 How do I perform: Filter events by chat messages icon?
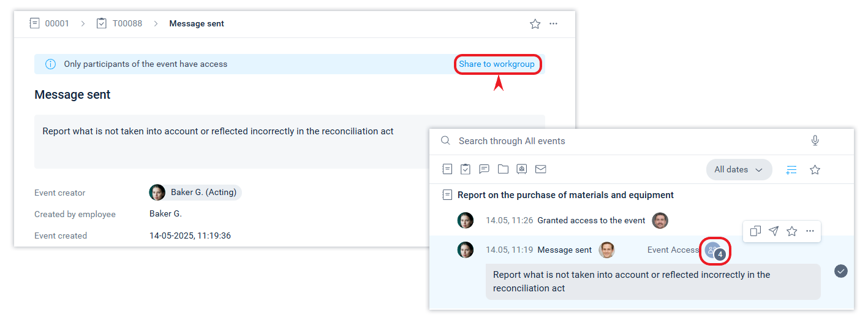pos(484,169)
